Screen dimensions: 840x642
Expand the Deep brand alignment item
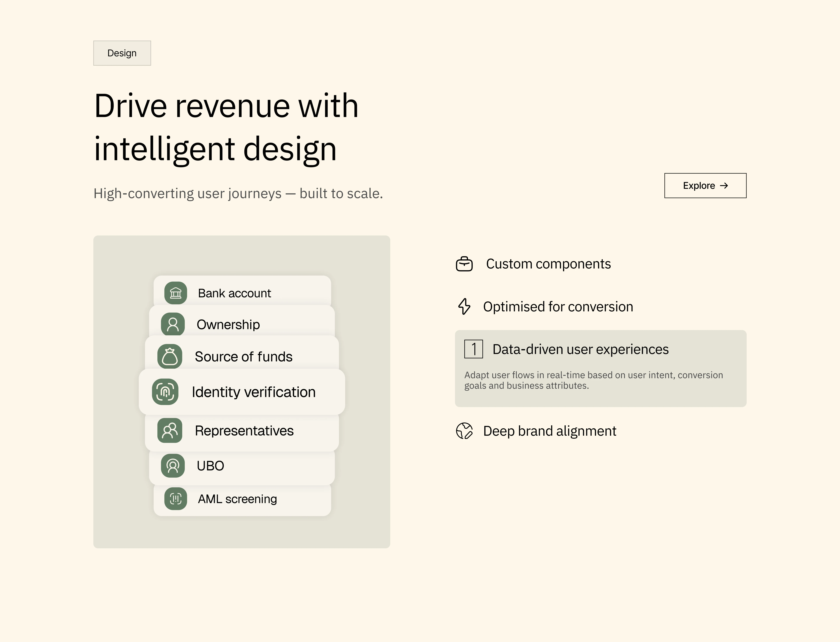(549, 431)
